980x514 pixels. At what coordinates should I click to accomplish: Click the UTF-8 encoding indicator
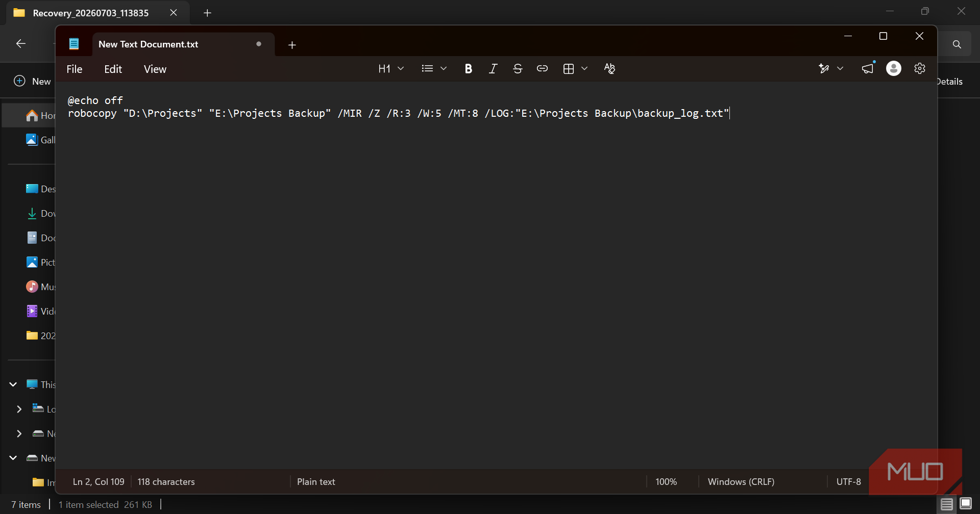tap(848, 482)
